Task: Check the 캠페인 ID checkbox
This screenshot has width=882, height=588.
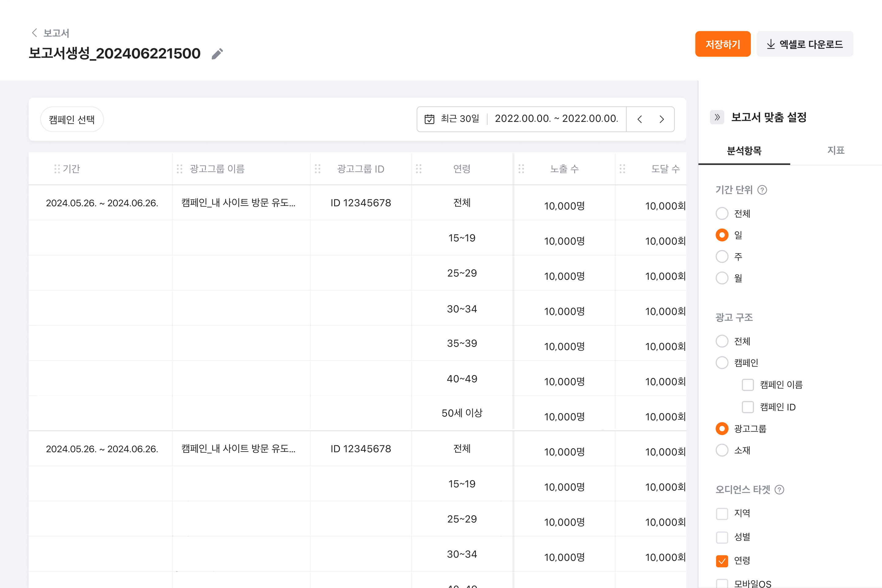Action: tap(748, 407)
